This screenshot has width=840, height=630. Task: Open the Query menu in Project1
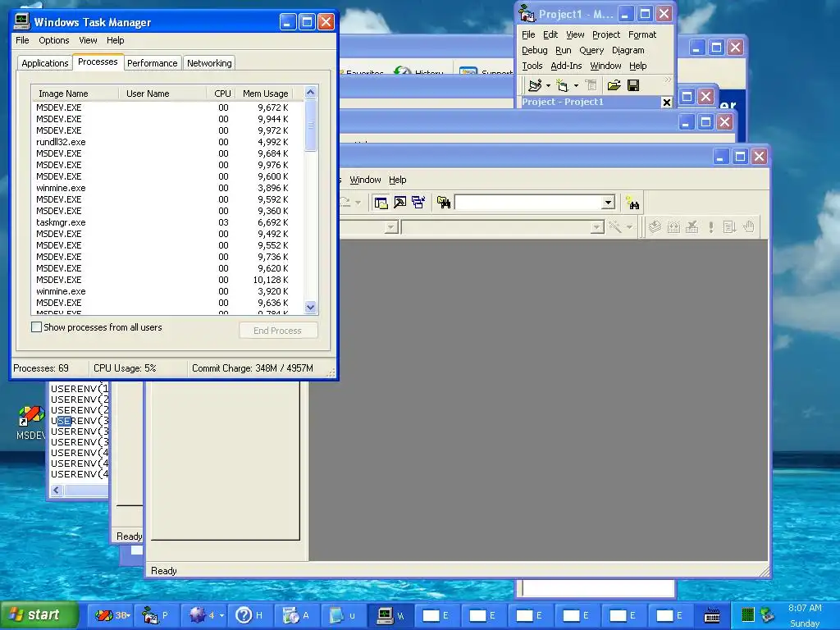pyautogui.click(x=591, y=50)
